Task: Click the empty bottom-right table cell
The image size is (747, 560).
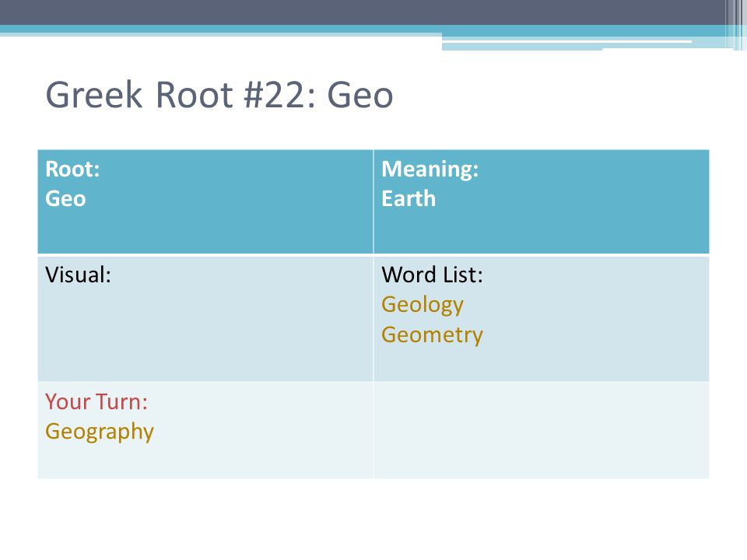Action: coord(542,430)
